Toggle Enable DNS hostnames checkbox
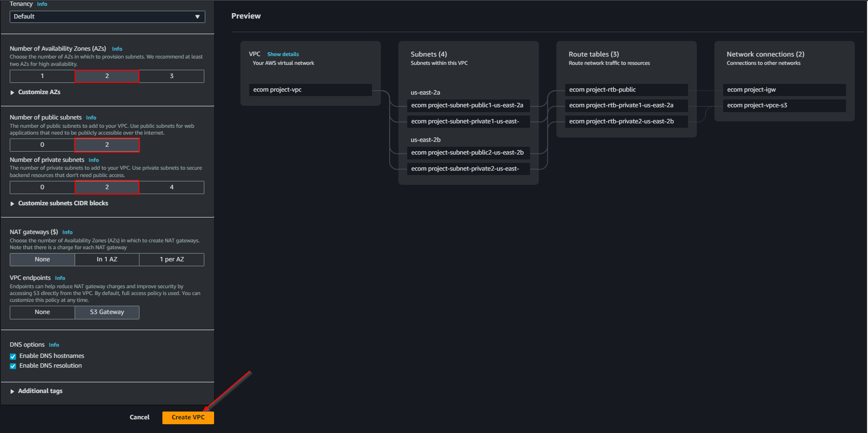The width and height of the screenshot is (868, 433). [13, 356]
